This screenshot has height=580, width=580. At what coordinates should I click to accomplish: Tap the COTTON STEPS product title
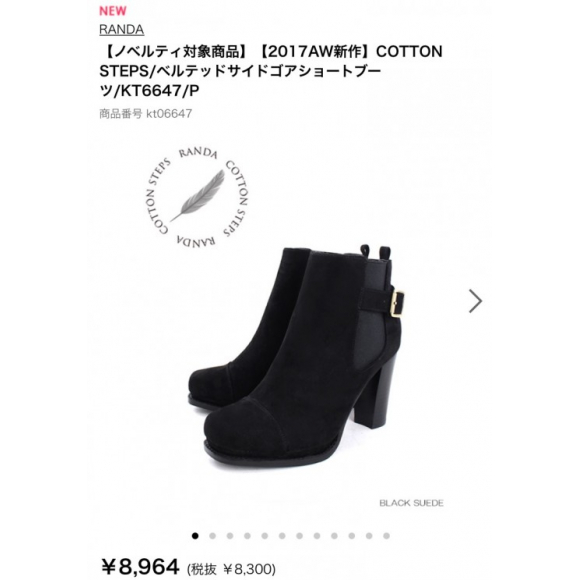click(271, 71)
